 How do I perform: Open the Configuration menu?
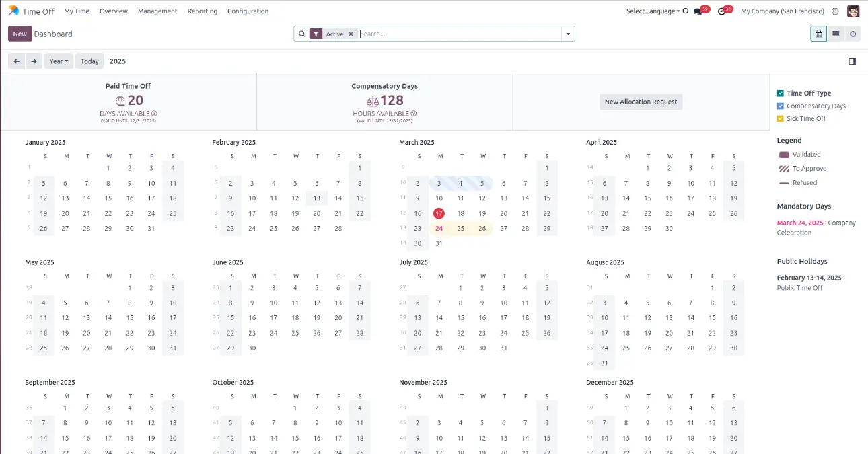(x=248, y=11)
